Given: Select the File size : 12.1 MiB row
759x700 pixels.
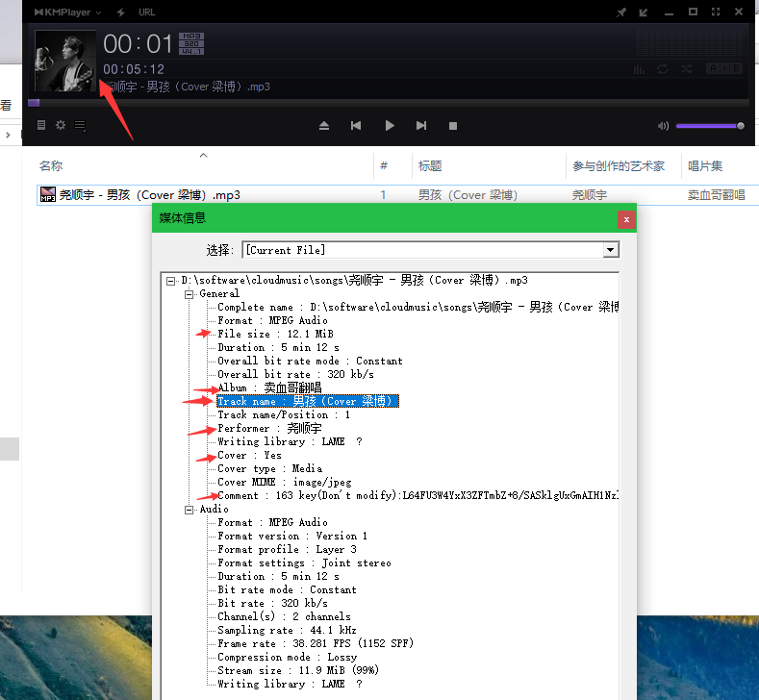Looking at the screenshot, I should pos(275,334).
